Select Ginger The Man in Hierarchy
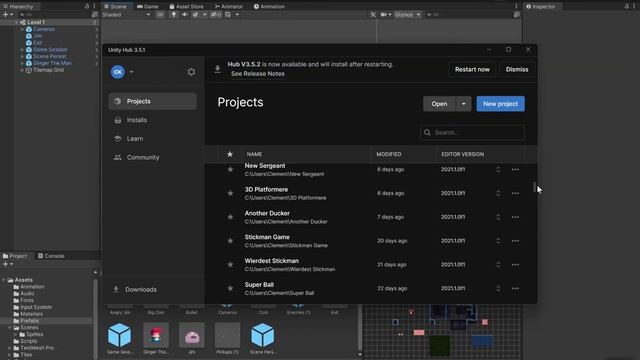Viewport: 640px width, 360px height. coord(52,63)
